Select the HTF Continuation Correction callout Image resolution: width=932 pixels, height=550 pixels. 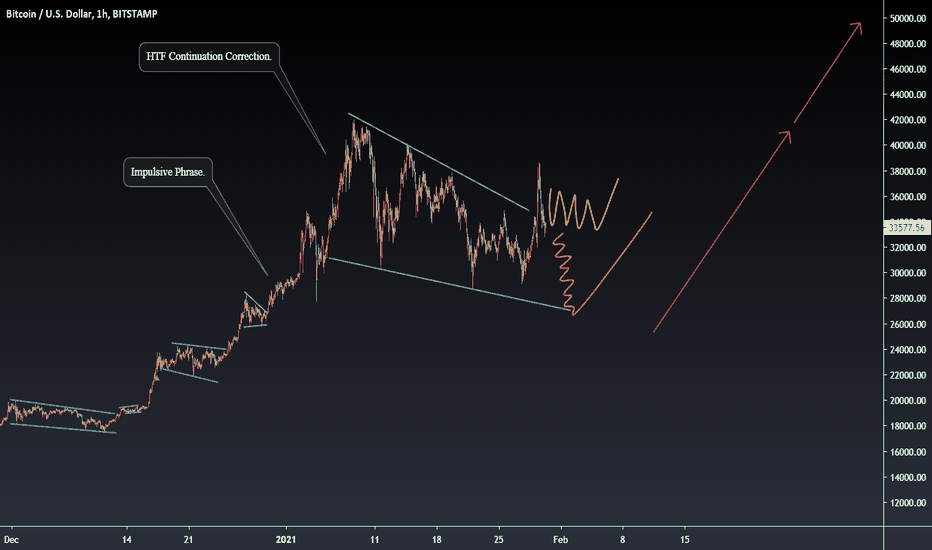(209, 56)
